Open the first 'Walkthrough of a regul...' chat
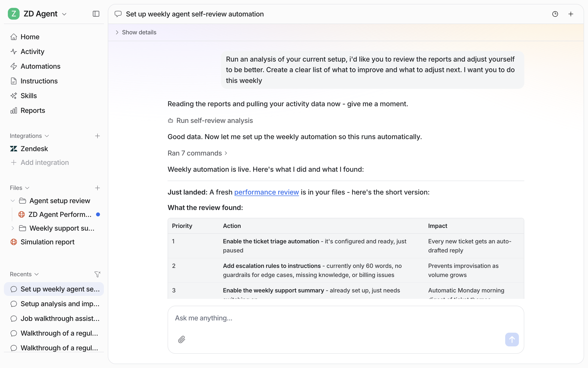This screenshot has height=368, width=588. point(54,333)
